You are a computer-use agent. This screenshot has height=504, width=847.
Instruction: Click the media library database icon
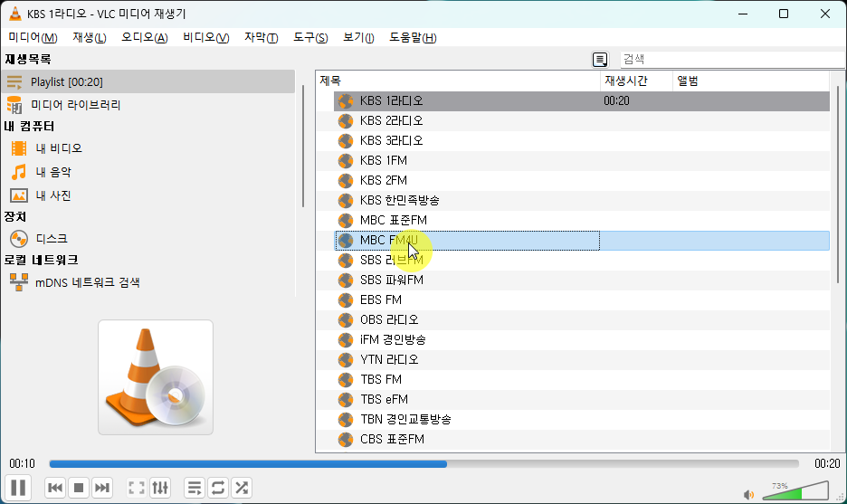click(x=14, y=105)
